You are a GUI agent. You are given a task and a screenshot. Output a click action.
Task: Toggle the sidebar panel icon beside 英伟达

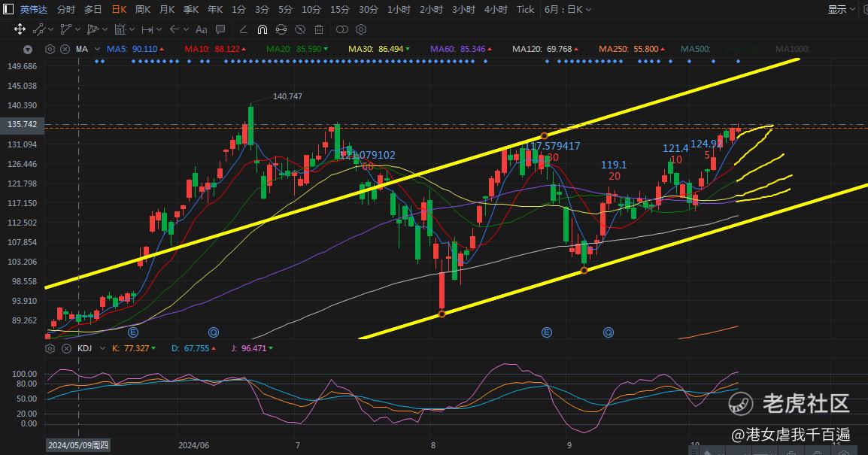8,10
